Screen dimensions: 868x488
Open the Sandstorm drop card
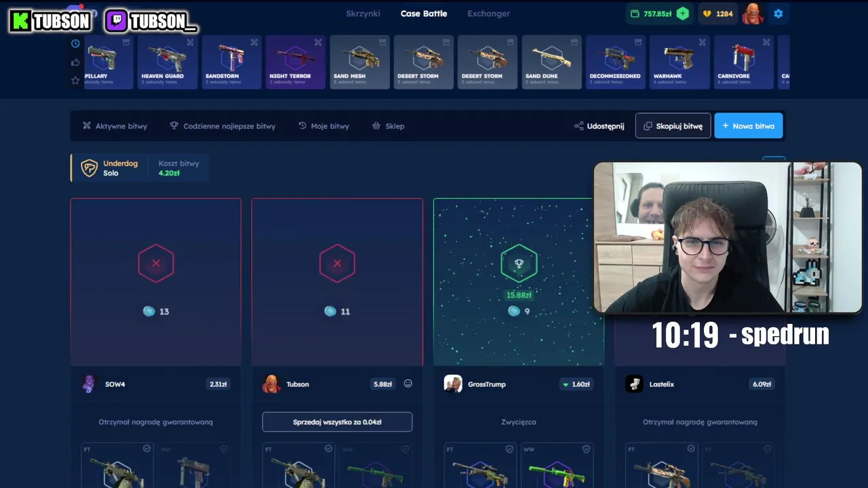(x=231, y=62)
